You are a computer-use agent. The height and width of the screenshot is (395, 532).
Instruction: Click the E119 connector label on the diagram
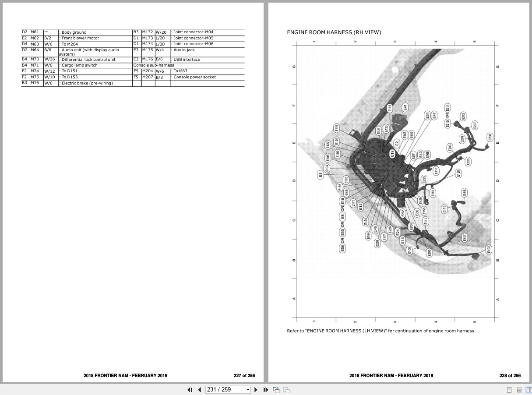(336, 128)
